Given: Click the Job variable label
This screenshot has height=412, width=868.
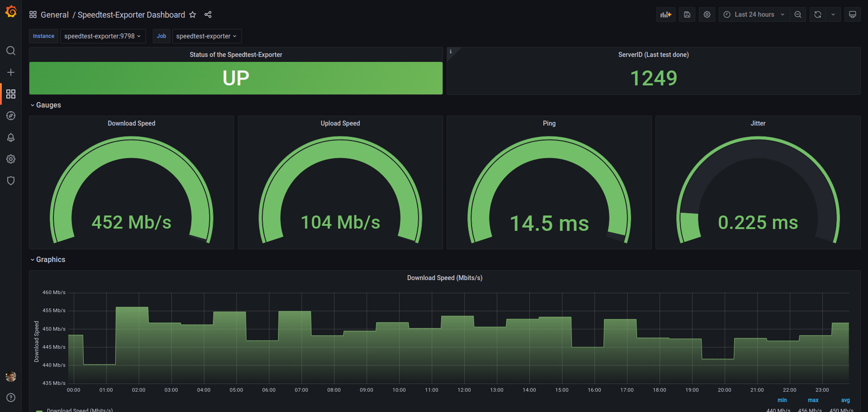Looking at the screenshot, I should tap(161, 36).
